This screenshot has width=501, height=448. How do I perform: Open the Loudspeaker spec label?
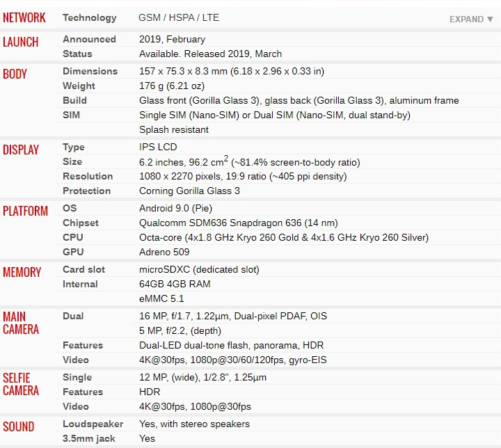click(x=93, y=424)
